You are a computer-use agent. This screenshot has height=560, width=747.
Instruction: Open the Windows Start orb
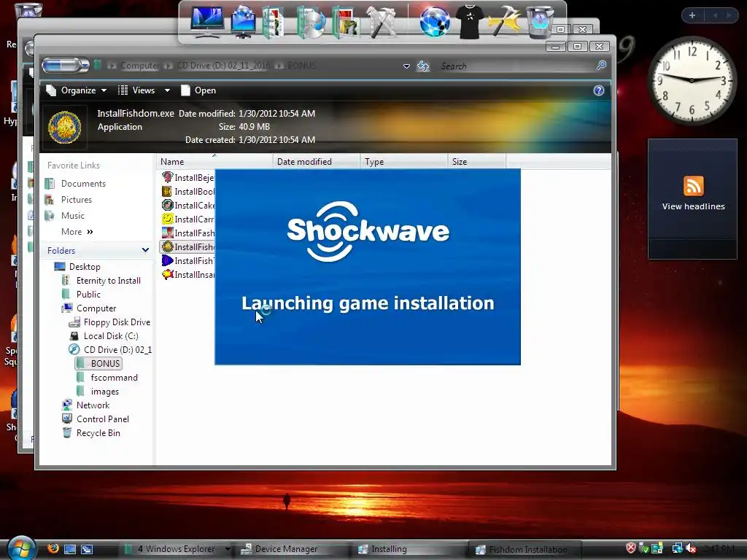coord(21,548)
